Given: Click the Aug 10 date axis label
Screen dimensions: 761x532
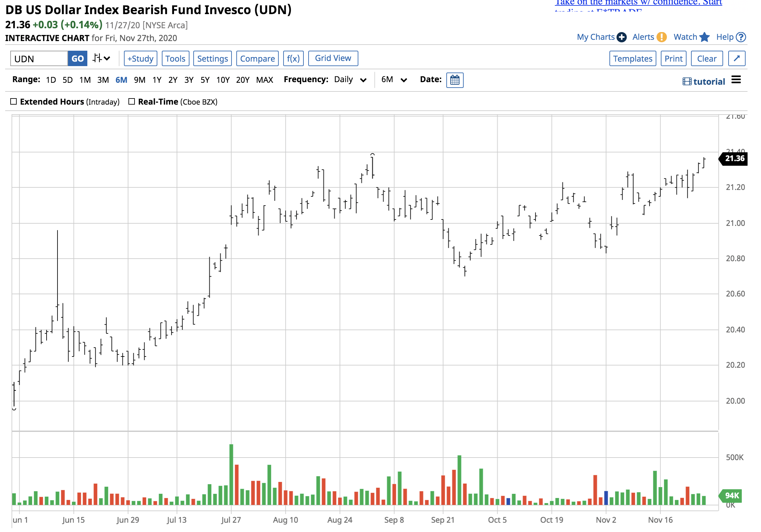Looking at the screenshot, I should pos(285,520).
